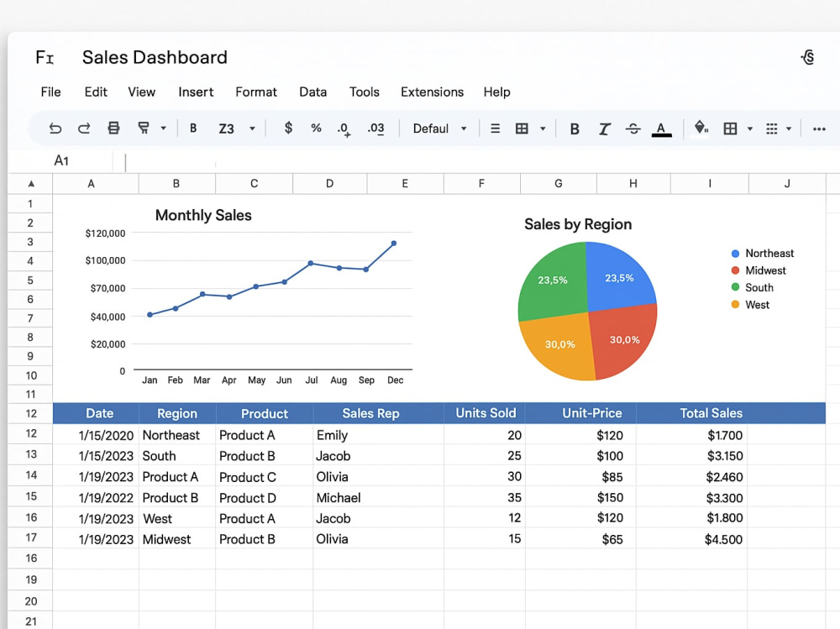Open the Format menu
The image size is (840, 629).
(256, 92)
